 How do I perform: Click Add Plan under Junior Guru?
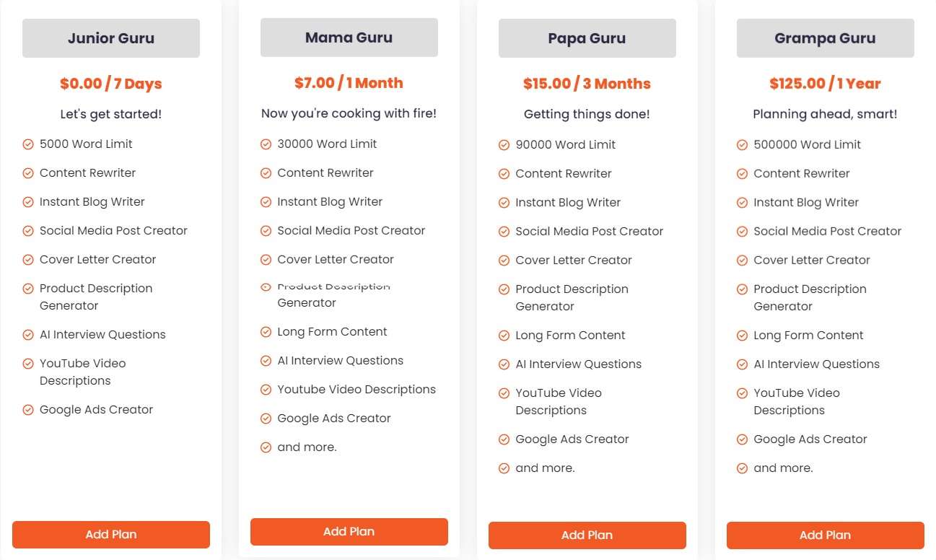pyautogui.click(x=110, y=534)
